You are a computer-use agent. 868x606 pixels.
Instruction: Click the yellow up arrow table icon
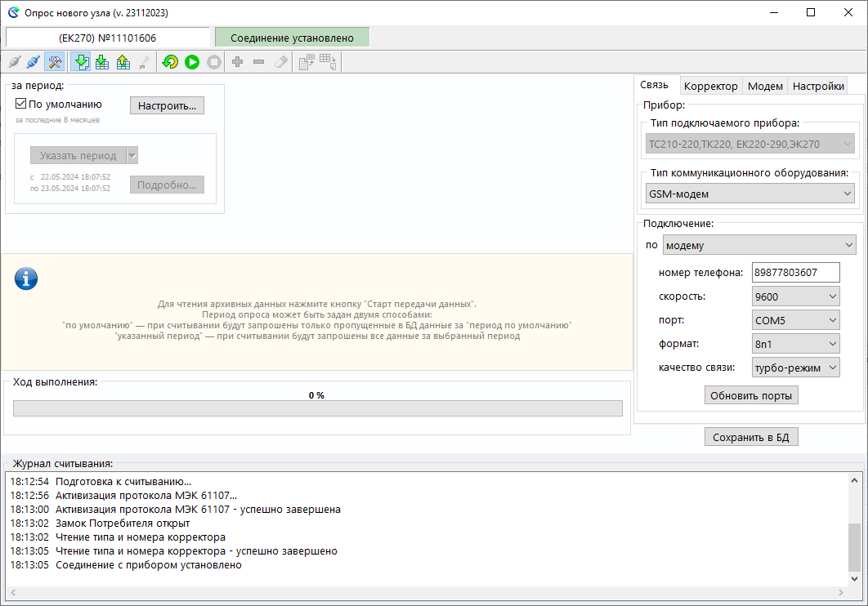[123, 62]
